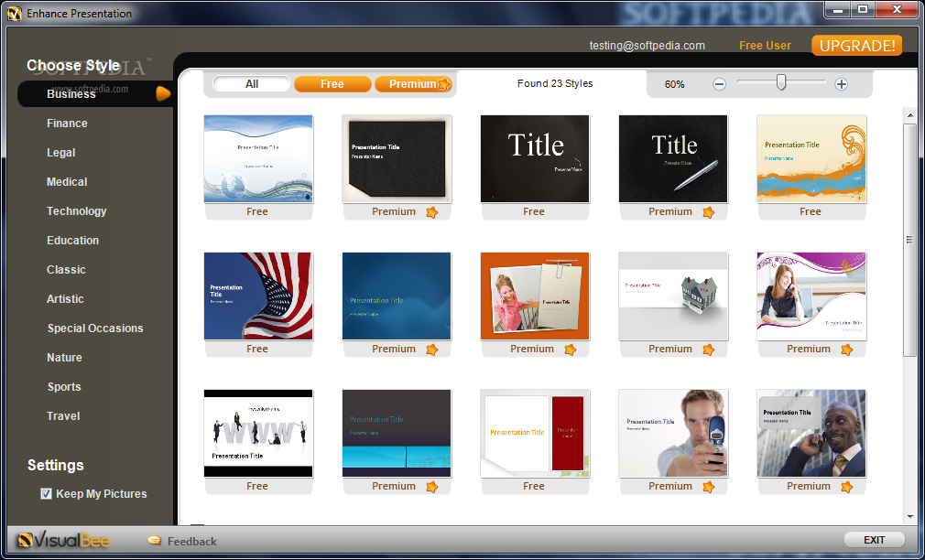Select the black paper Presentation Title thumbnail
The height and width of the screenshot is (560, 925).
pos(397,159)
